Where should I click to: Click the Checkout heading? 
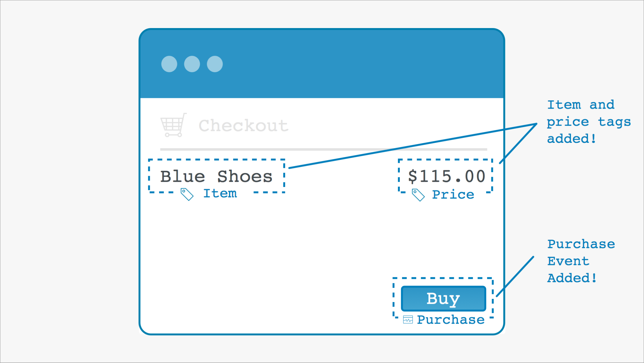(243, 125)
